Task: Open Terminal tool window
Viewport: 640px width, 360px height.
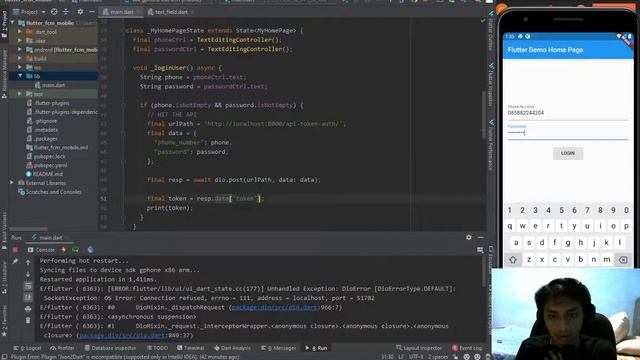Action: 191,348
